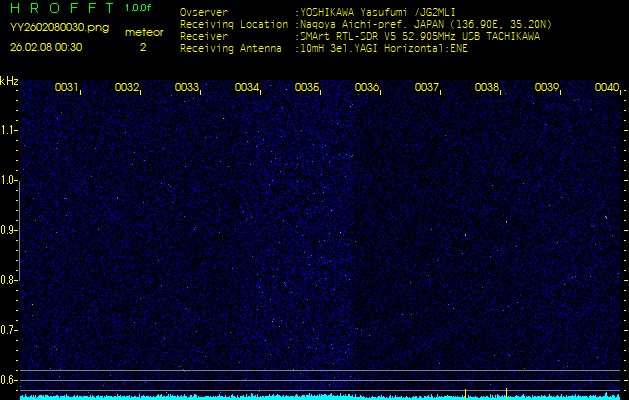Click the 0.6 kHz axis label
Image resolution: width=629 pixels, height=400 pixels.
coord(8,380)
